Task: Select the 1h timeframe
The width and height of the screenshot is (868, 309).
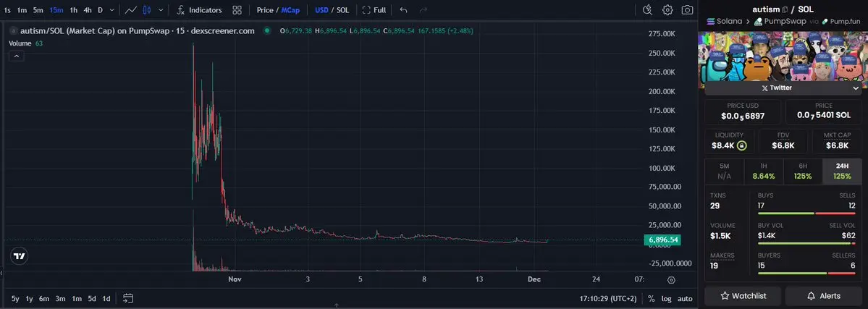Action: click(74, 10)
